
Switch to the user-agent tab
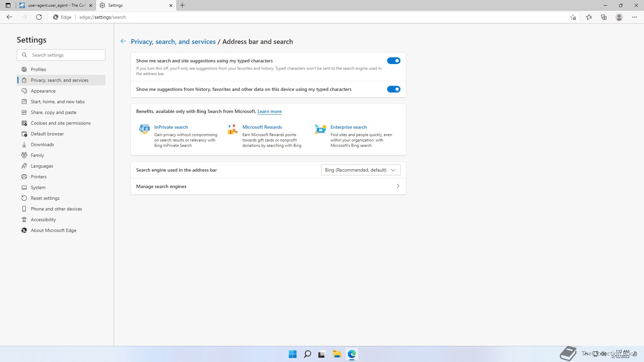point(56,5)
